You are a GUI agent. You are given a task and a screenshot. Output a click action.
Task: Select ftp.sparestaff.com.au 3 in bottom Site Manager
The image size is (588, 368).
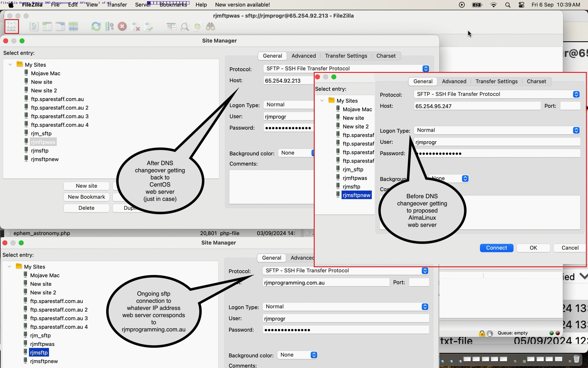click(59, 318)
